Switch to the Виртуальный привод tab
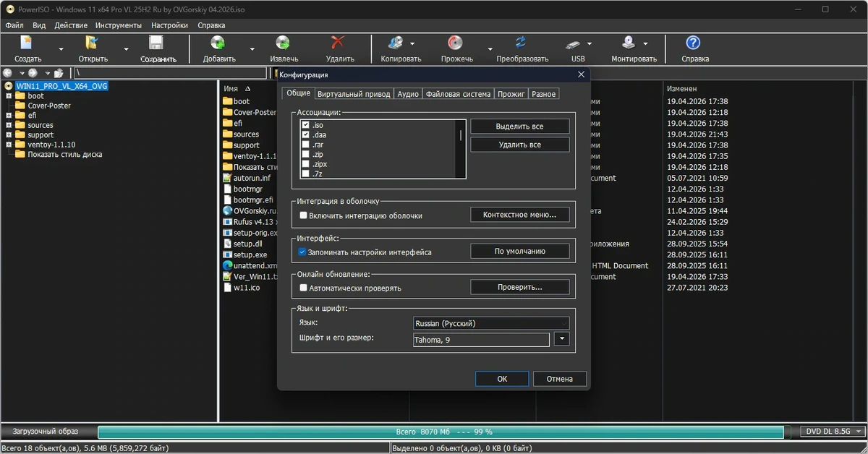Viewport: 868px width, 454px height. pos(354,94)
